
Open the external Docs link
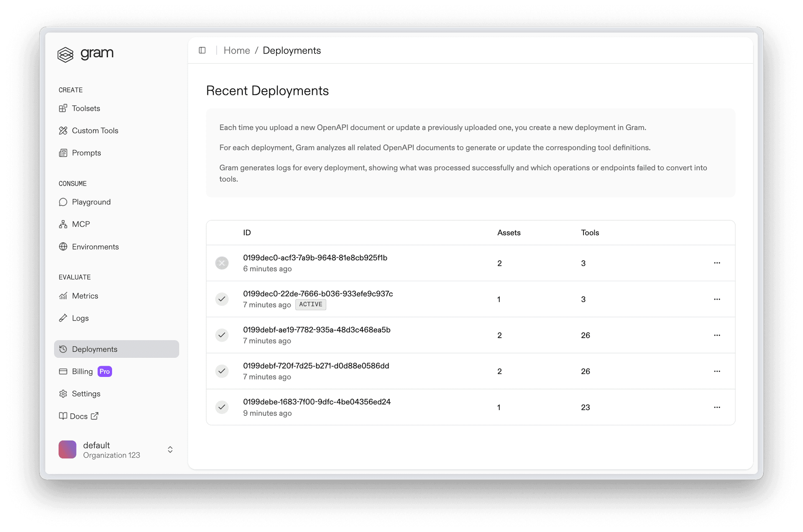coord(79,416)
